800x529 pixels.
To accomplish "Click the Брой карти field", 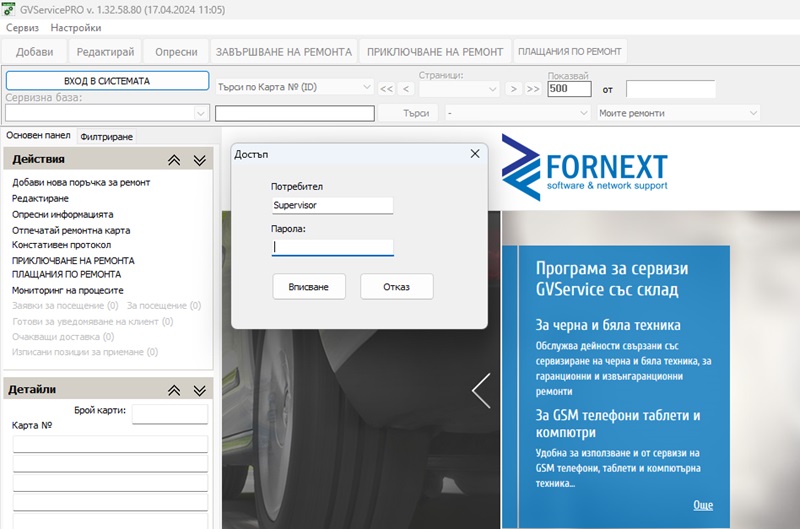I will 170,414.
